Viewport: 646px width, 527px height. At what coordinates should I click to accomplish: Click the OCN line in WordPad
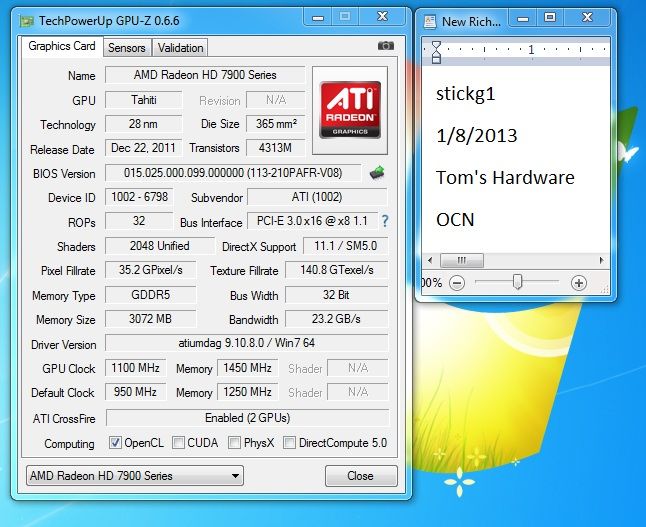[x=455, y=220]
